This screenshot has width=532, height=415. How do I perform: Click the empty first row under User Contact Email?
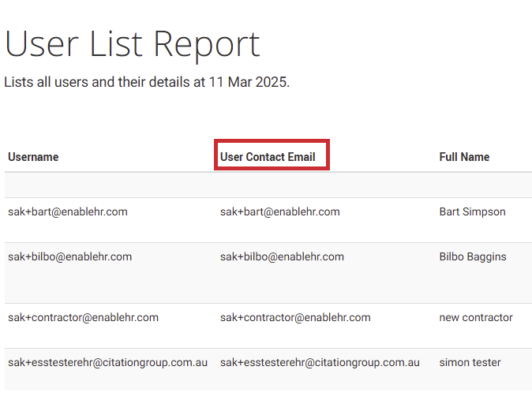click(x=327, y=185)
